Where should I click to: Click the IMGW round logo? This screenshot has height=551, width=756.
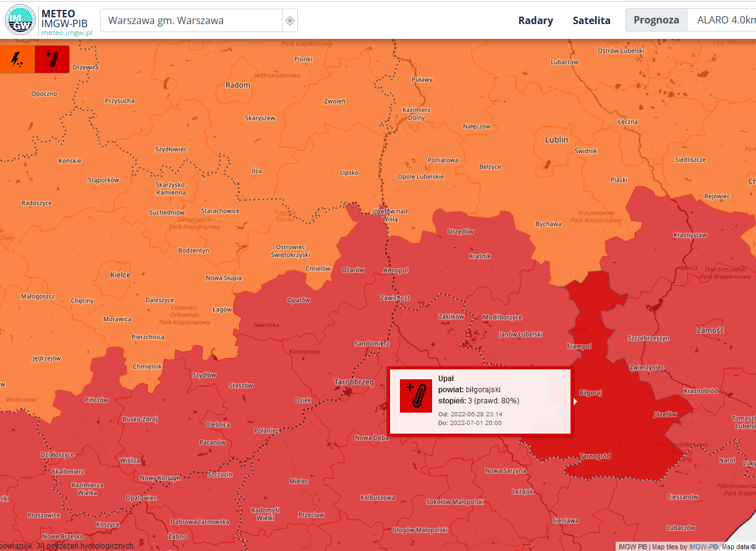point(20,20)
